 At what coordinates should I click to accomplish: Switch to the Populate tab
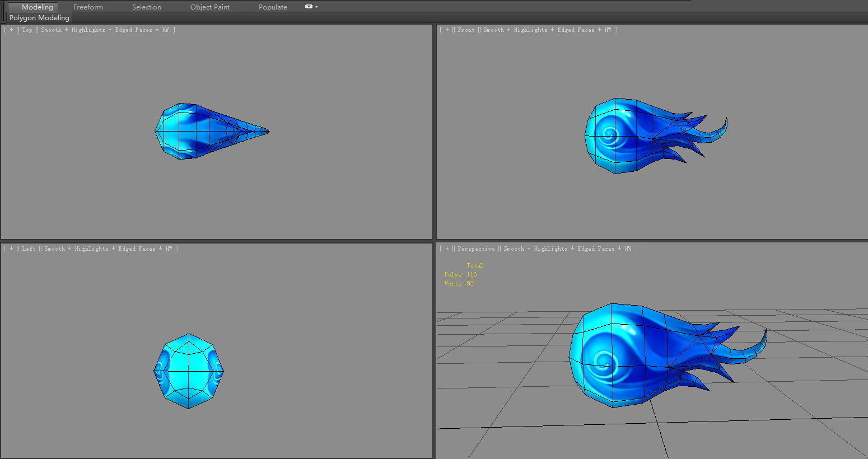273,7
